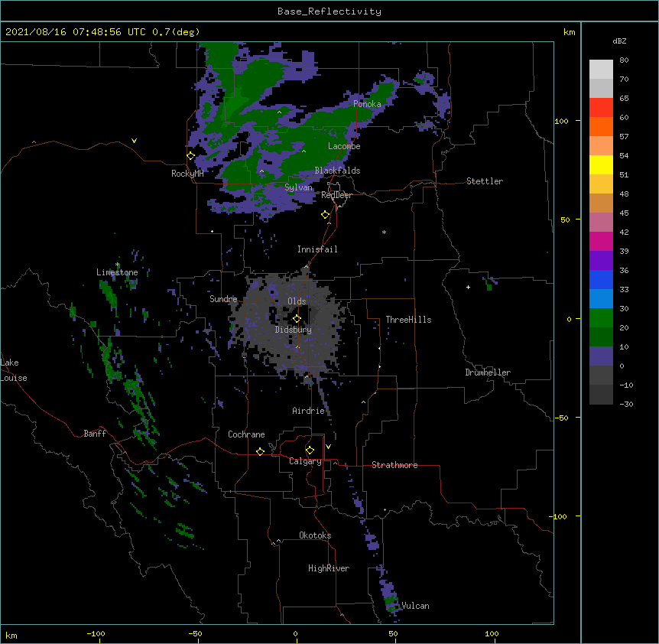Select the 54 dBZ yellow legend swatch
Screen dimensions: 659x644
(601, 164)
